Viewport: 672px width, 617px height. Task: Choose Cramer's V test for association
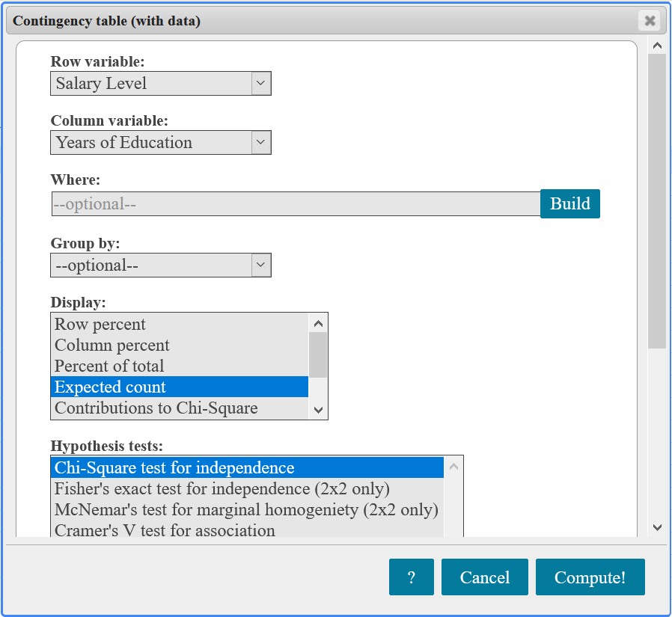pos(247,530)
